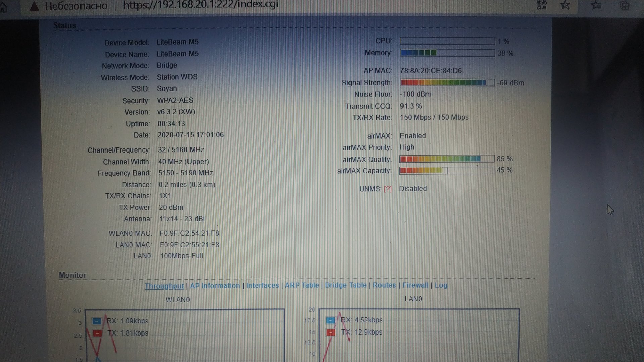Click the translate page icon
The image size is (644, 362).
tap(542, 5)
